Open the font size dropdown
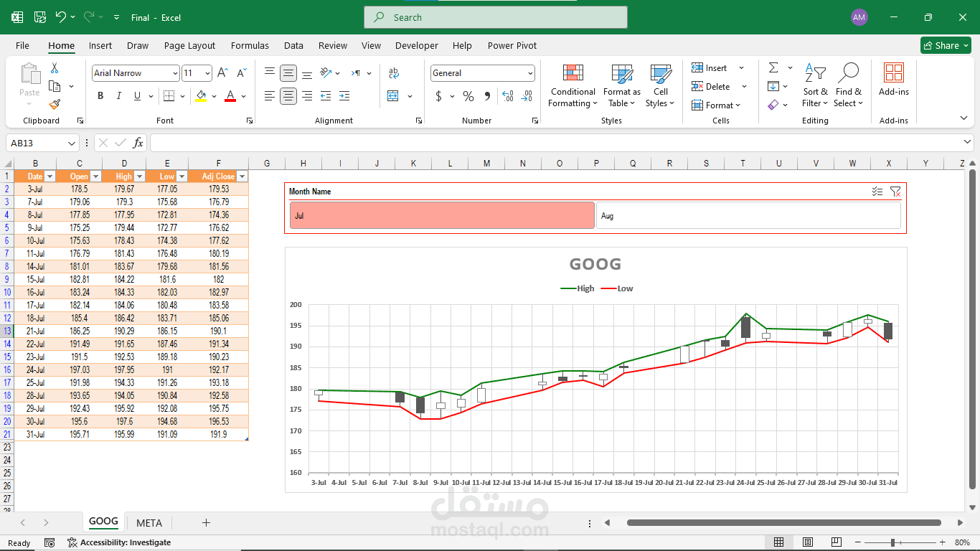 coord(207,73)
